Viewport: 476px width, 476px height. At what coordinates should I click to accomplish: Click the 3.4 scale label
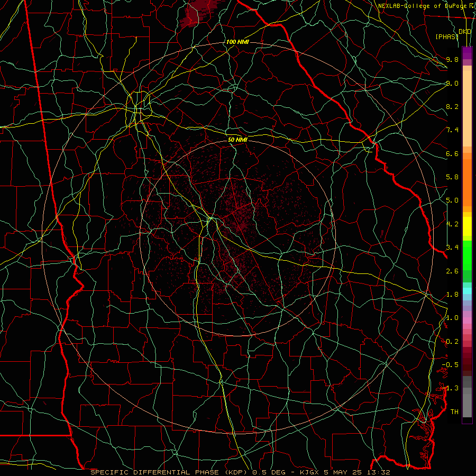[x=452, y=248]
